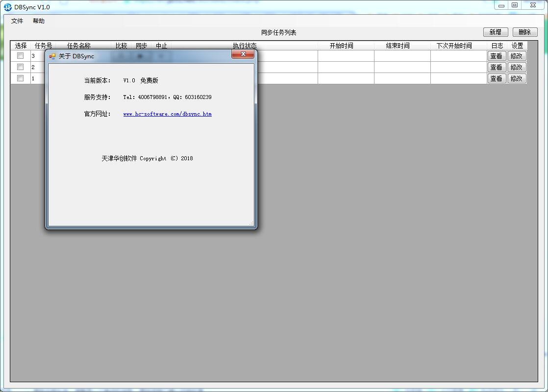Click the 任务名称 column header
This screenshot has height=392, width=548.
pos(78,45)
